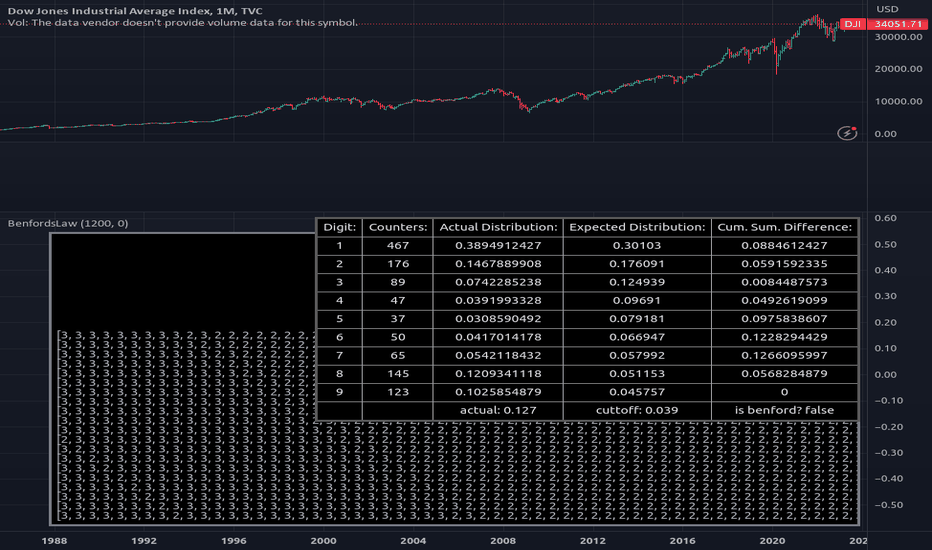This screenshot has width=932, height=550.
Task: Click the 'Cum. Sum. Difference:' header
Action: (785, 227)
